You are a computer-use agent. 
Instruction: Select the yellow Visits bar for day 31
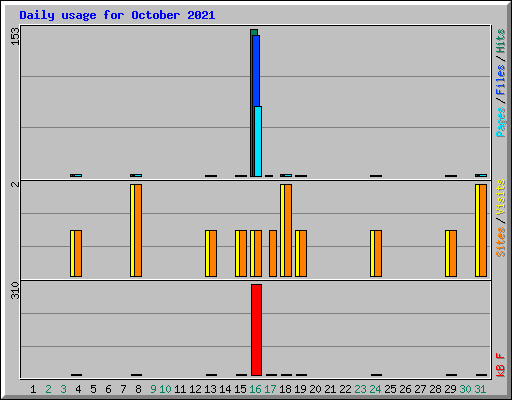click(x=477, y=230)
